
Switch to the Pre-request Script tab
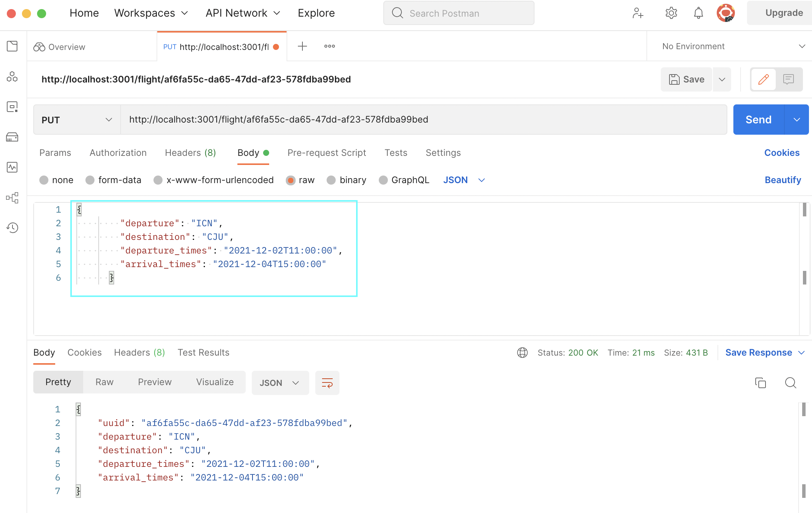327,153
